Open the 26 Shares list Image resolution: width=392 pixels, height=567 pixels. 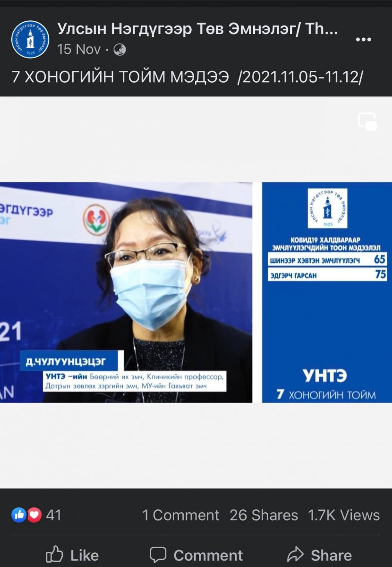click(x=264, y=515)
